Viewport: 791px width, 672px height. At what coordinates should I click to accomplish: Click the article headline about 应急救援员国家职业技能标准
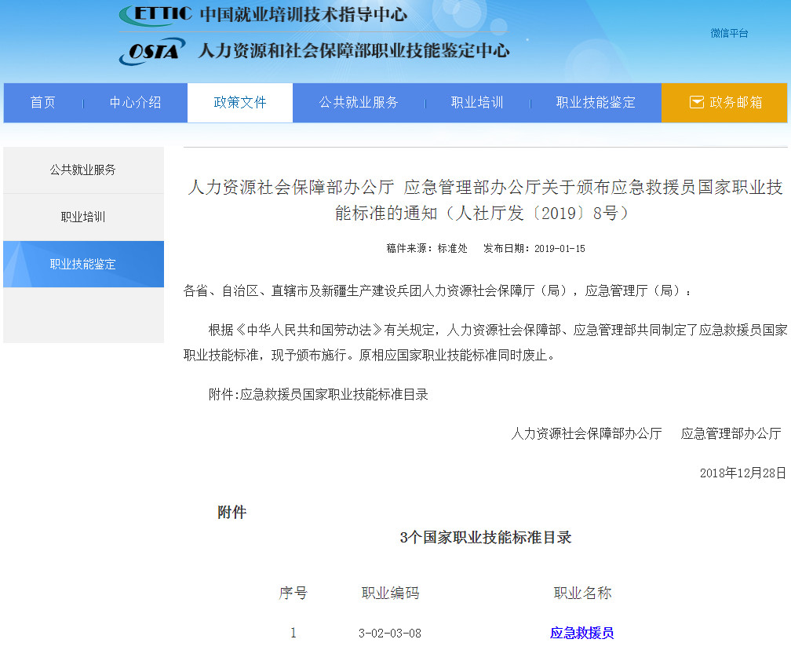click(485, 199)
